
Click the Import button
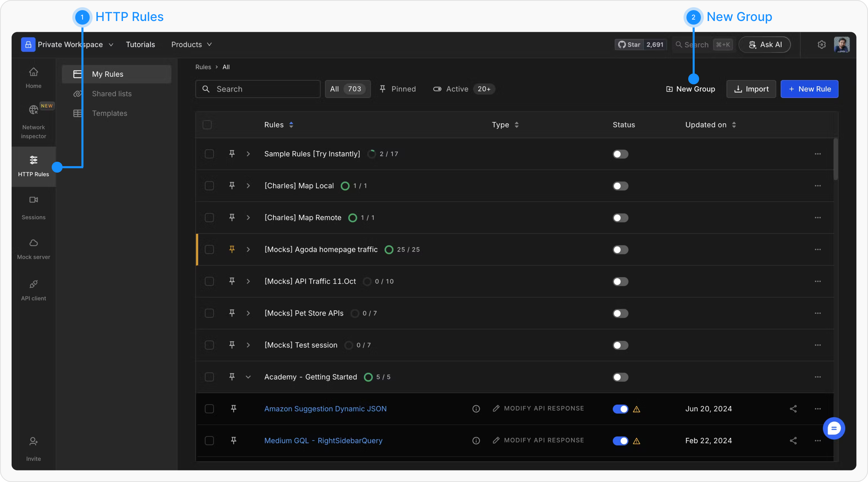pyautogui.click(x=751, y=89)
